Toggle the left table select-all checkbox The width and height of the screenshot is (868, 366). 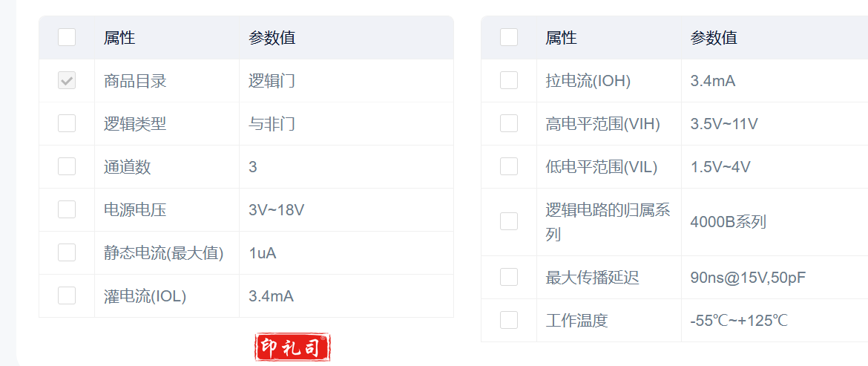tap(67, 37)
